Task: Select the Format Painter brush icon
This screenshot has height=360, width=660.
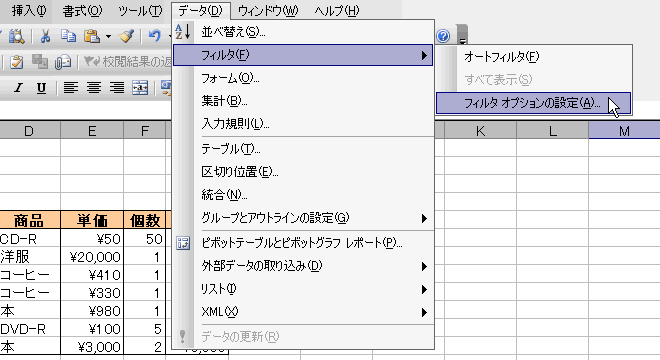Action: coord(126,36)
